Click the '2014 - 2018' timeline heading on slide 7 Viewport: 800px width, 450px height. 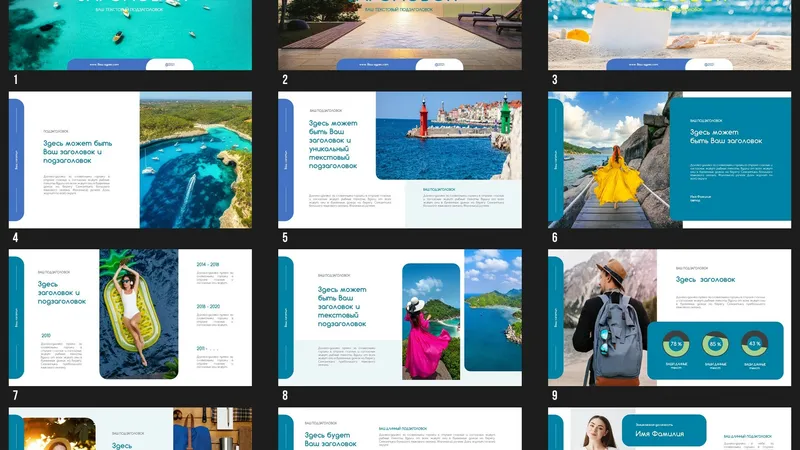(208, 264)
